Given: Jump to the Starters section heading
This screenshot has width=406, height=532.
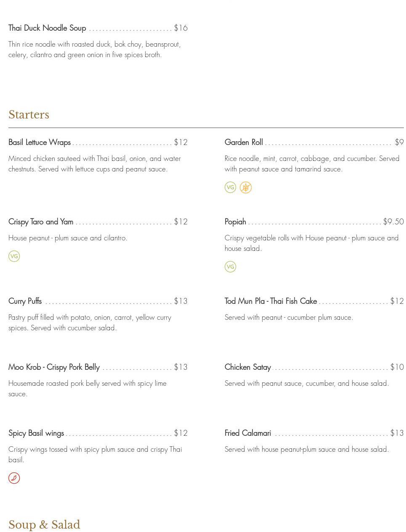Looking at the screenshot, I should pos(29,115).
